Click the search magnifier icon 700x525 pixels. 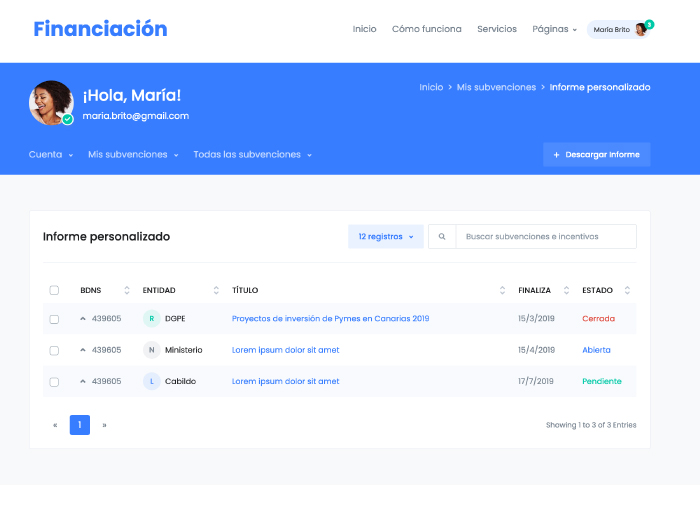tap(442, 237)
